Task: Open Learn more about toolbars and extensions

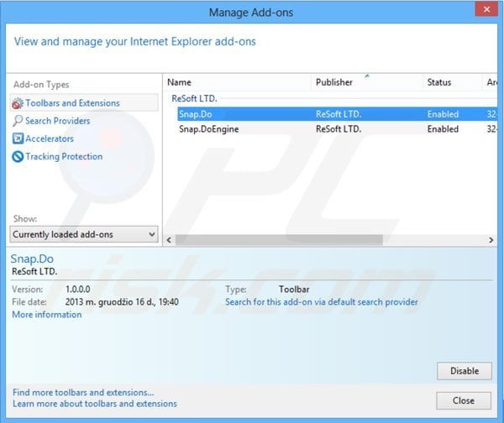Action: tap(95, 404)
